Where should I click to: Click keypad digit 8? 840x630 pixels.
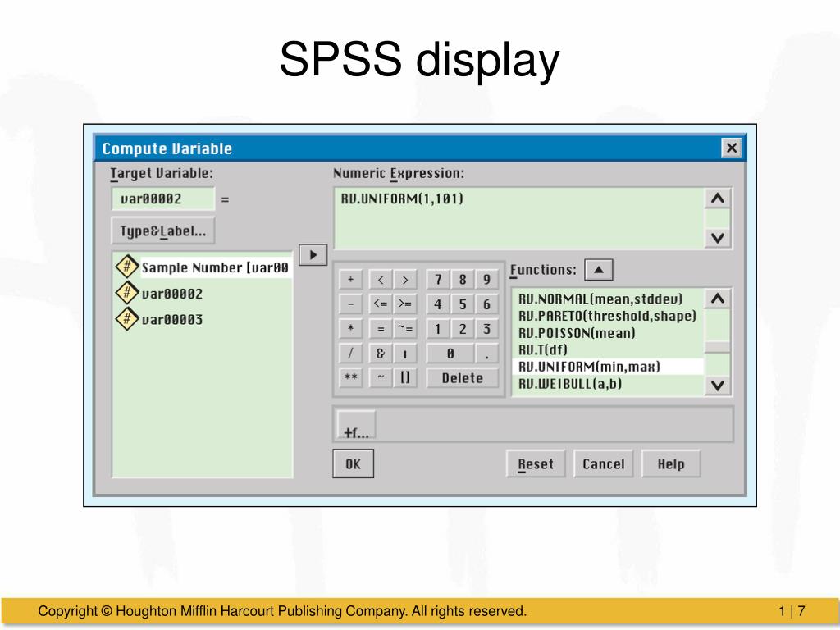(x=463, y=279)
